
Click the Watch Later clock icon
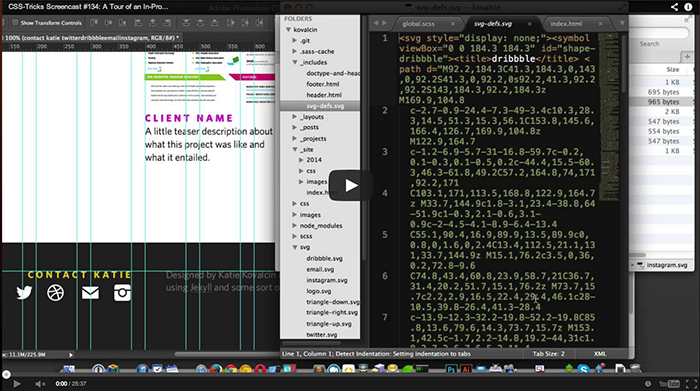pos(648,384)
